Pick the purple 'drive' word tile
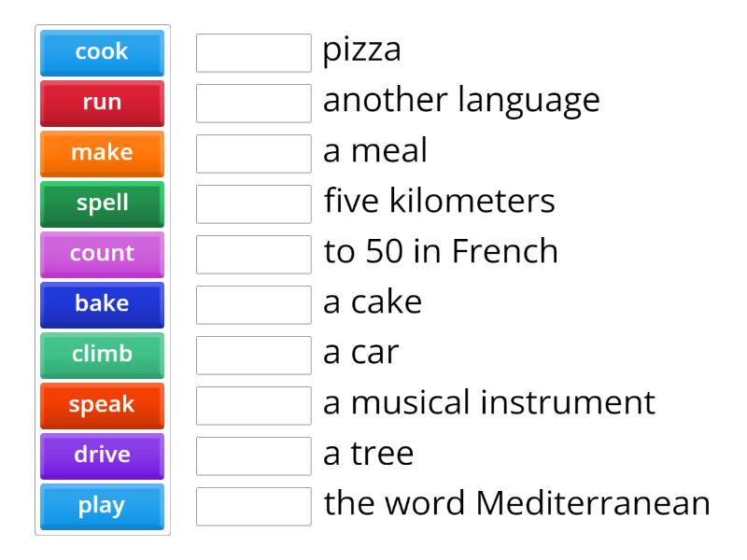The image size is (747, 560). click(x=102, y=455)
